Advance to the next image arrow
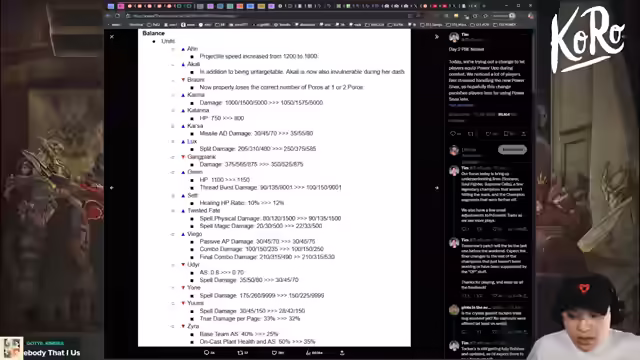The height and width of the screenshot is (360, 640). click(437, 188)
